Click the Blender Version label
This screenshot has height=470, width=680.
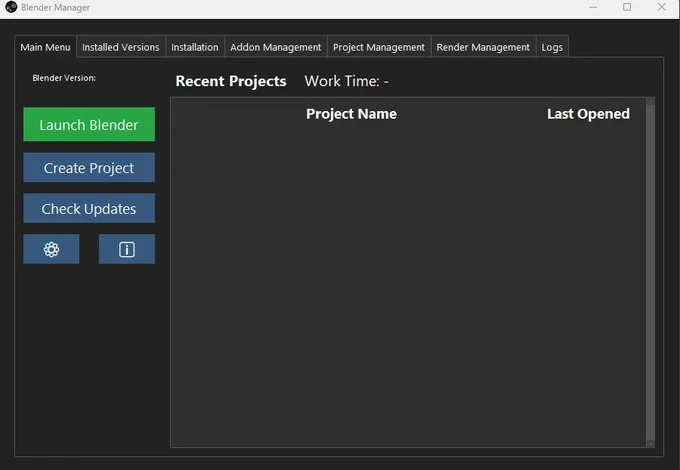tap(64, 78)
